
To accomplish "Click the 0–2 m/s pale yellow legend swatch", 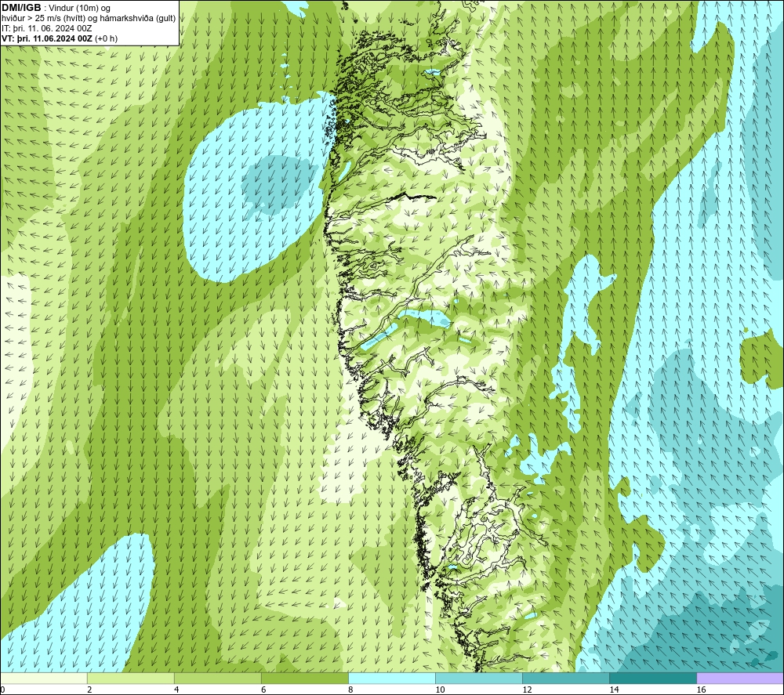I will point(43,678).
